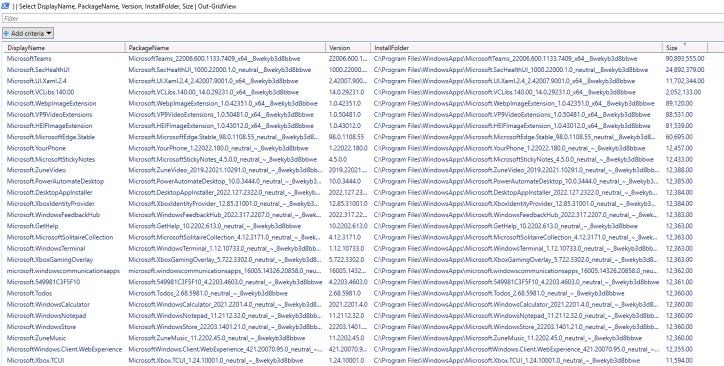Click the Filter search box
This screenshot has width=724, height=366.
(x=362, y=18)
